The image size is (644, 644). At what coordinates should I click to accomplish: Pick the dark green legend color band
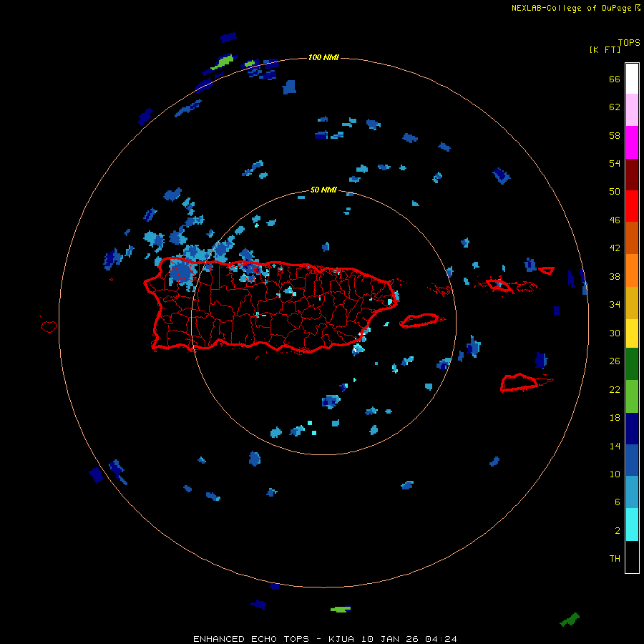(632, 364)
